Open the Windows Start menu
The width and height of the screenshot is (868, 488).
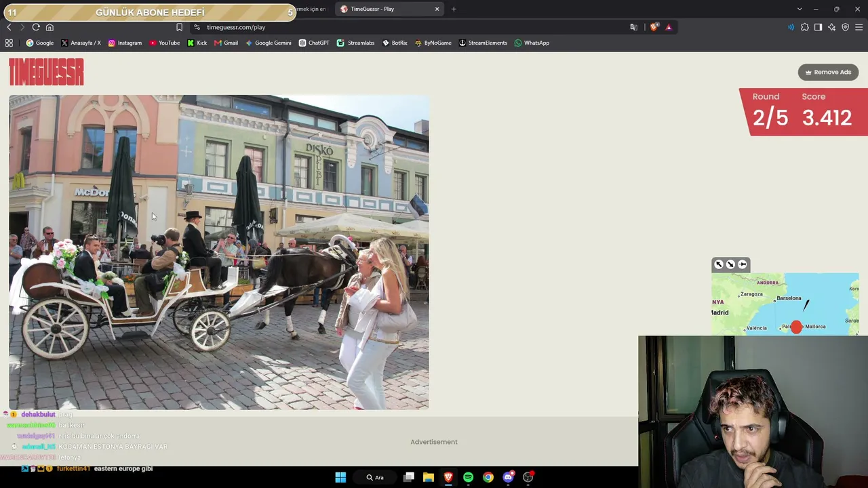(x=340, y=477)
